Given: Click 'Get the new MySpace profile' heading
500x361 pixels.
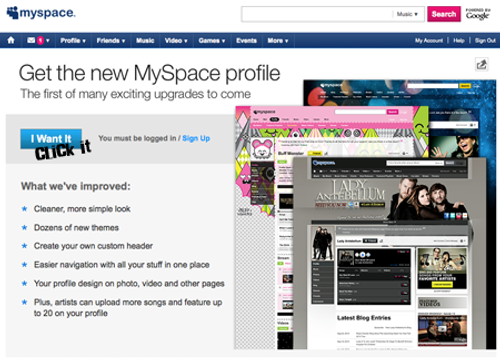Looking at the screenshot, I should (149, 73).
